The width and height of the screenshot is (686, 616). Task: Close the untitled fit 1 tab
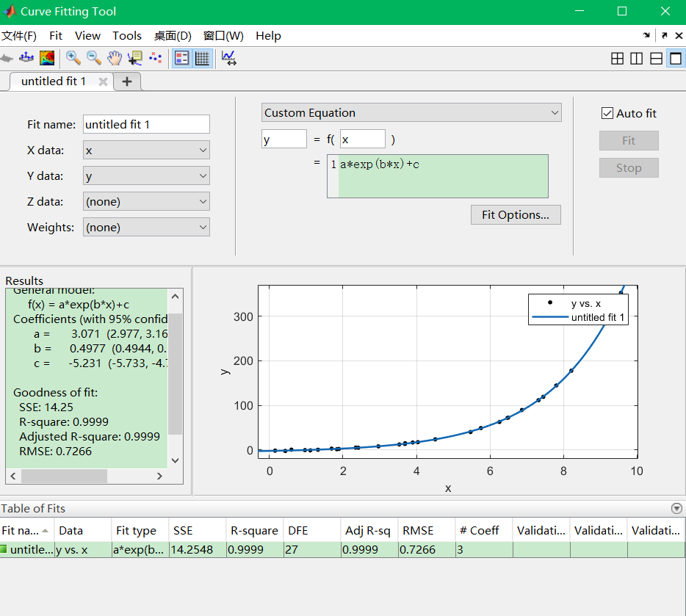pos(104,81)
